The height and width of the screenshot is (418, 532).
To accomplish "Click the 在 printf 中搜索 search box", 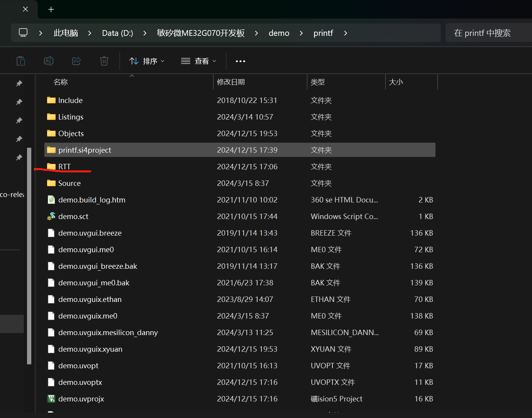I will (x=488, y=33).
